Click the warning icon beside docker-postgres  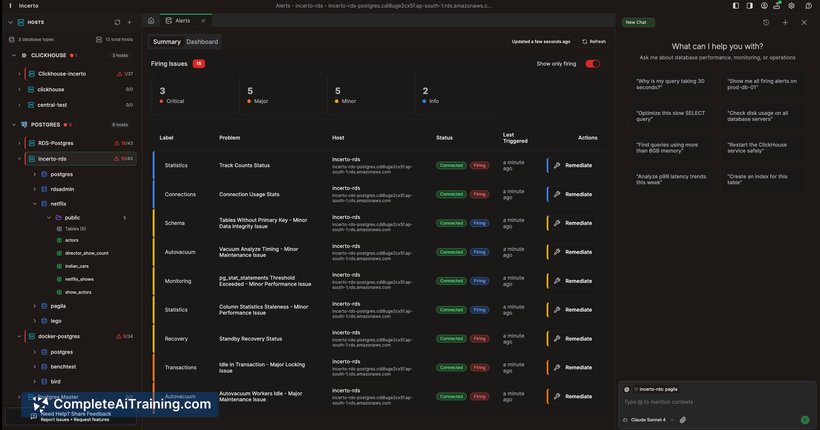click(x=119, y=336)
